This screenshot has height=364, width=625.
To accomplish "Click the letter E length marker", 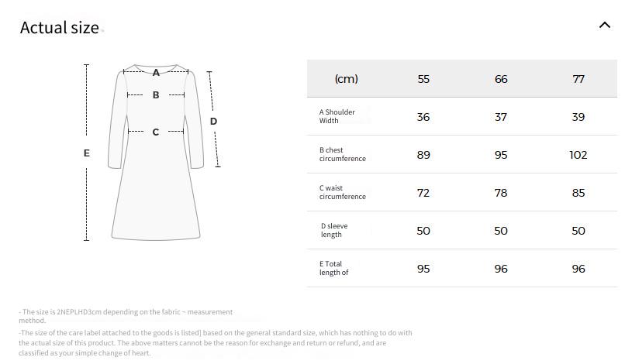I will click(87, 153).
